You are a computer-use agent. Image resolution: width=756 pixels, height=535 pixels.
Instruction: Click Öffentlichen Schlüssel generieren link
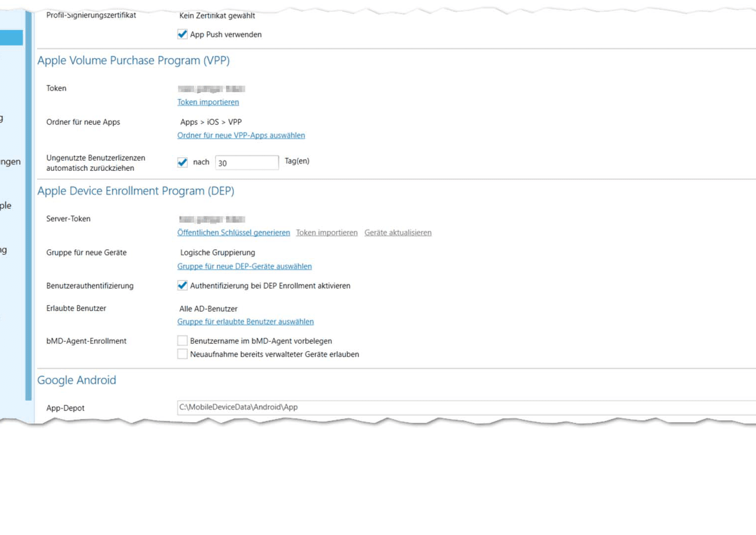[x=234, y=232]
